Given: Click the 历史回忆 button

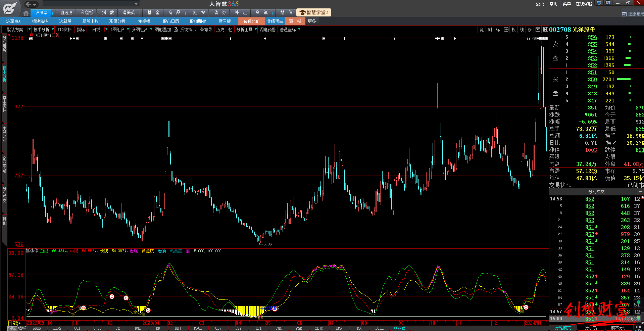Looking at the screenshot, I should pyautogui.click(x=224, y=30).
